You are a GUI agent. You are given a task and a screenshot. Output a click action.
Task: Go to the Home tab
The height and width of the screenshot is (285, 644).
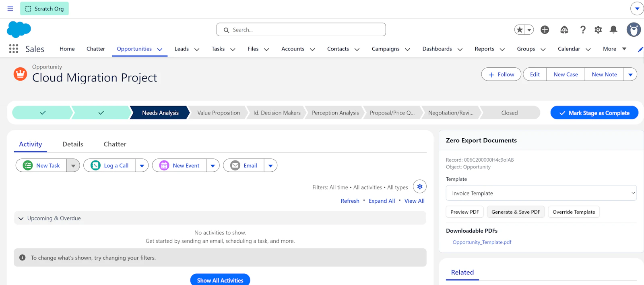pyautogui.click(x=67, y=49)
